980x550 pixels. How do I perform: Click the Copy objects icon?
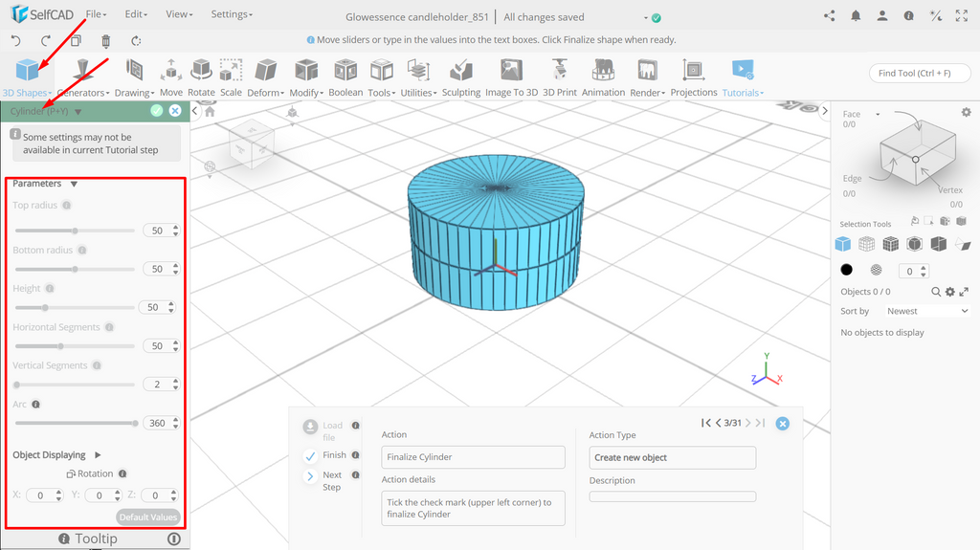[76, 41]
